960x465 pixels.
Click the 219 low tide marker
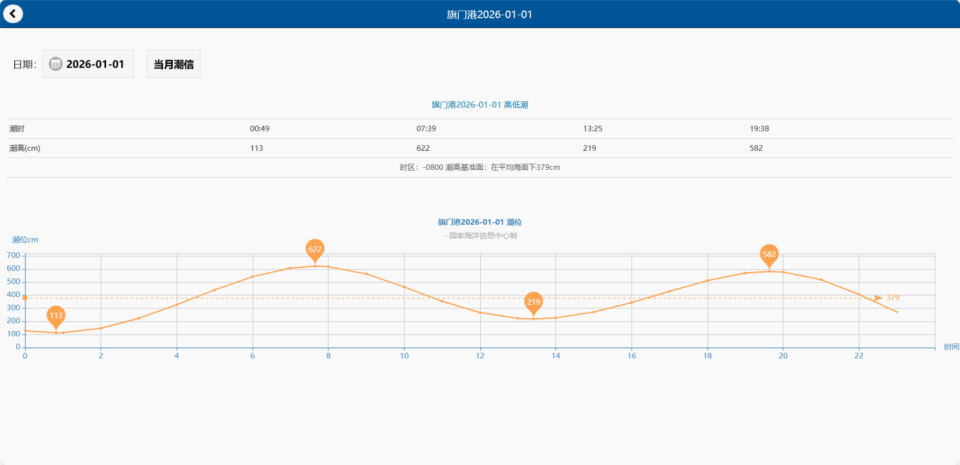(534, 303)
